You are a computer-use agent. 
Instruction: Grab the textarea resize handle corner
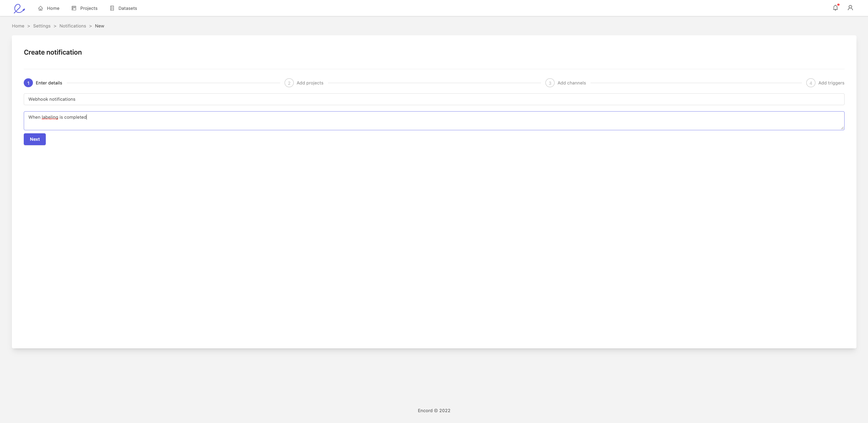click(x=842, y=128)
